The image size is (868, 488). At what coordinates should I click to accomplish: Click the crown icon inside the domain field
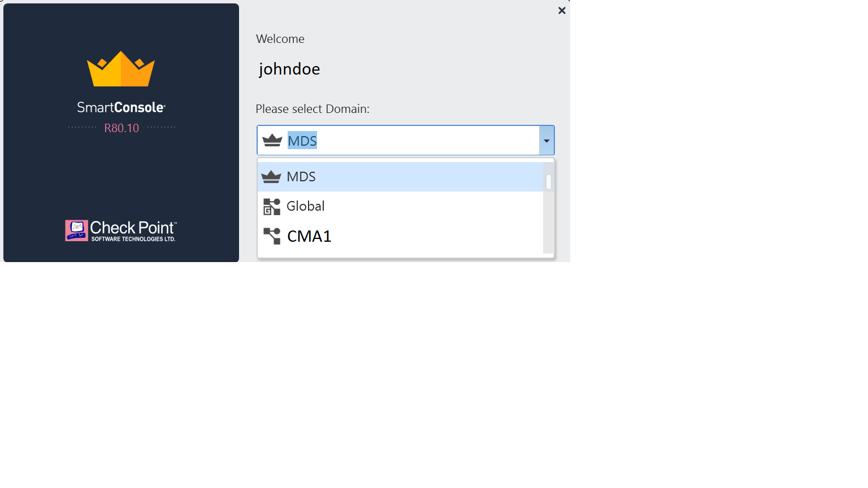pos(272,140)
